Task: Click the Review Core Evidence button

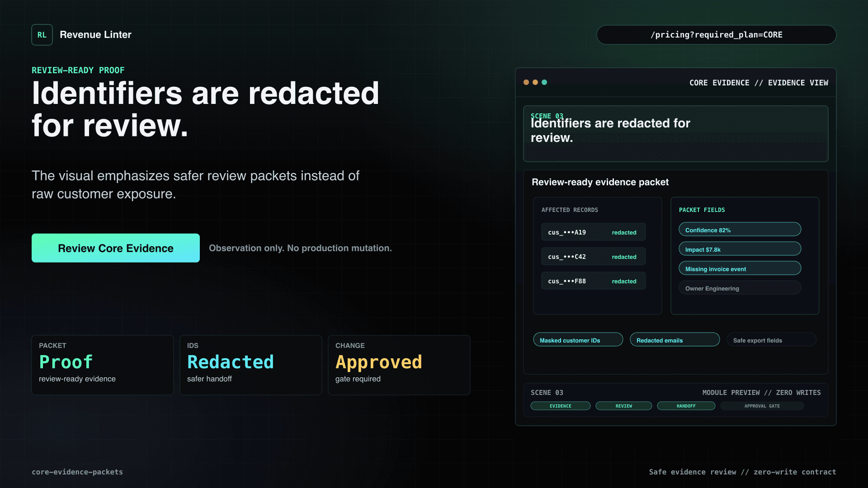Action: coord(116,248)
